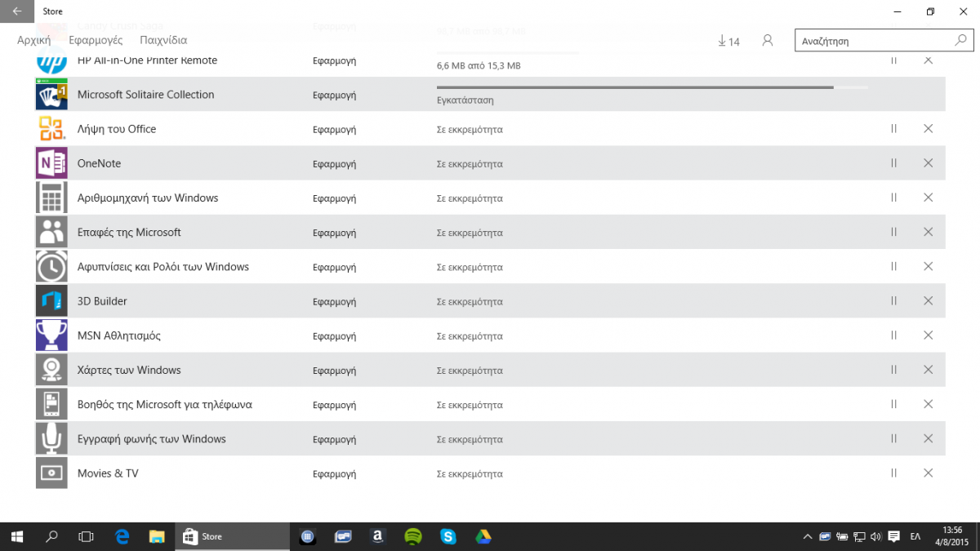The image size is (980, 551).
Task: Click Εγγραφή φωνής microphone icon
Action: (51, 439)
